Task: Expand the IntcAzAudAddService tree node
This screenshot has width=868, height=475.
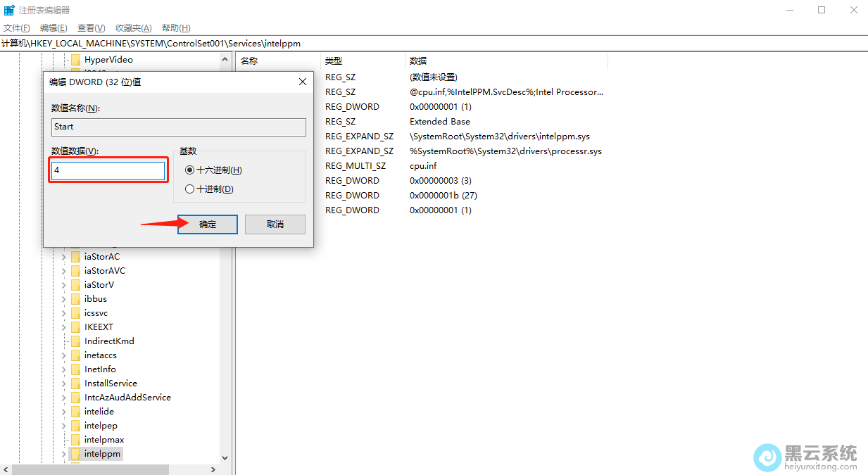Action: coord(63,398)
